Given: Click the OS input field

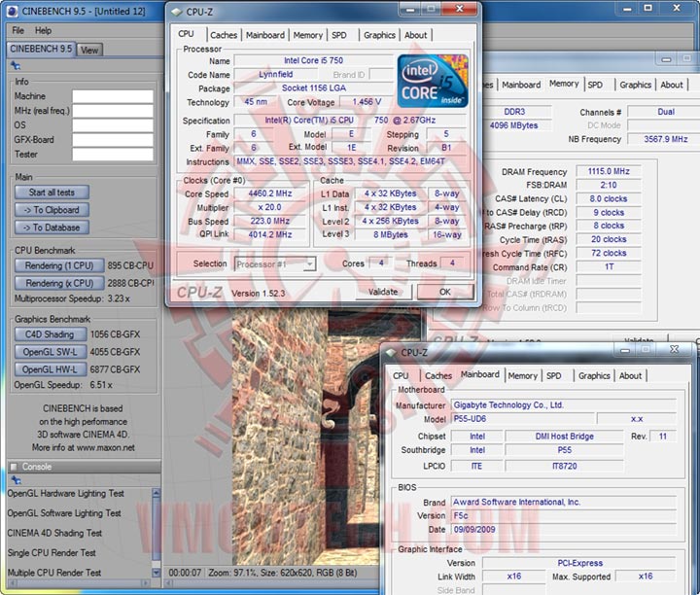Looking at the screenshot, I should 113,125.
